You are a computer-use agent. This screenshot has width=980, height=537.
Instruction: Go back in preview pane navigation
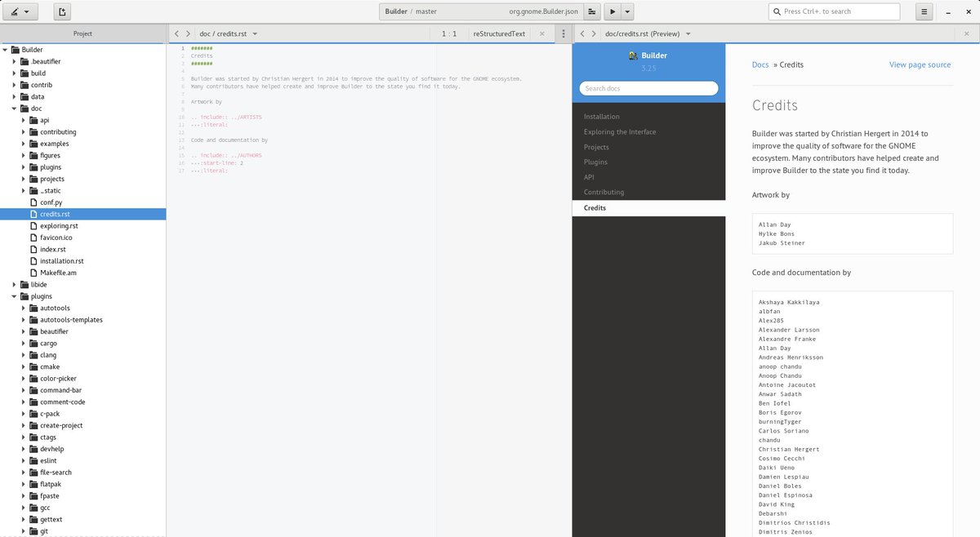click(582, 33)
